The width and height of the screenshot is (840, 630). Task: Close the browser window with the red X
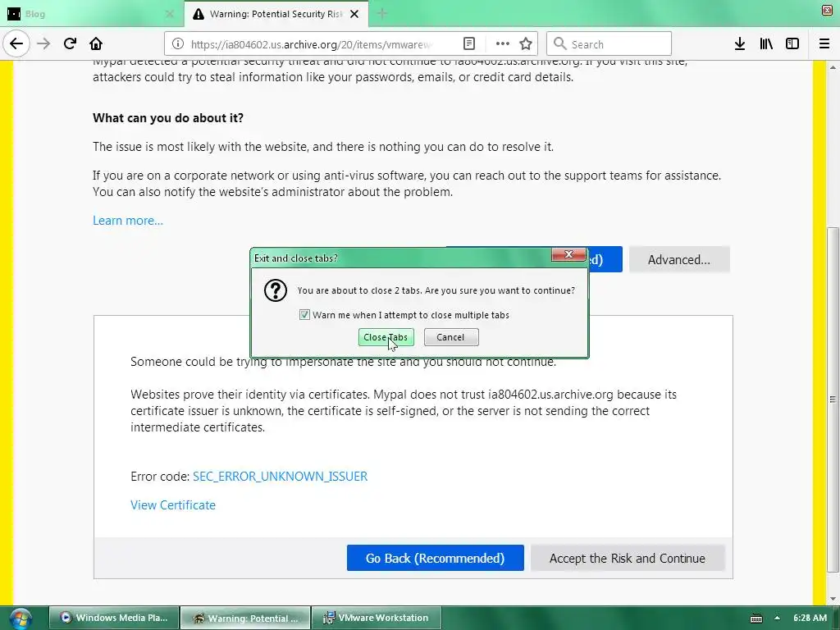point(827,11)
